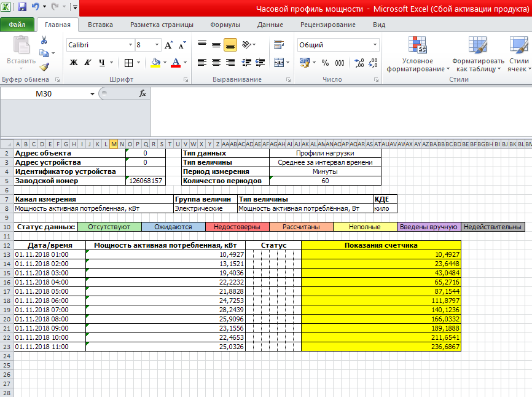This screenshot has height=397, width=532.
Task: Click the Insert function fx icon
Action: pos(143,93)
